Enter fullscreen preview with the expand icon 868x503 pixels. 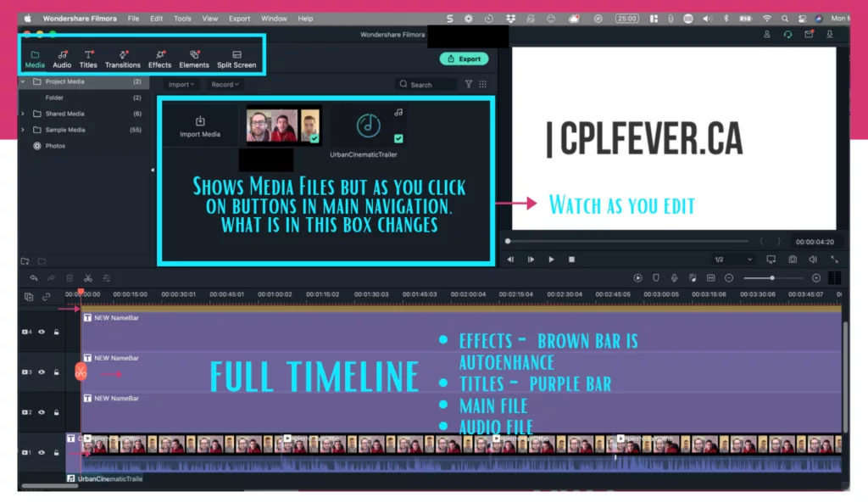[x=834, y=260]
